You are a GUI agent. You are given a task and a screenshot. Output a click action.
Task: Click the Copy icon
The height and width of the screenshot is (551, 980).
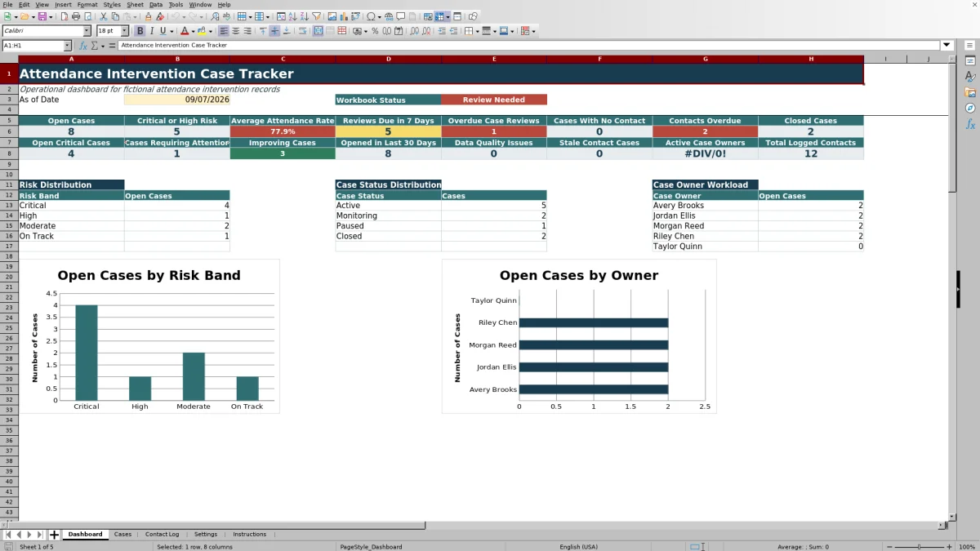(116, 16)
